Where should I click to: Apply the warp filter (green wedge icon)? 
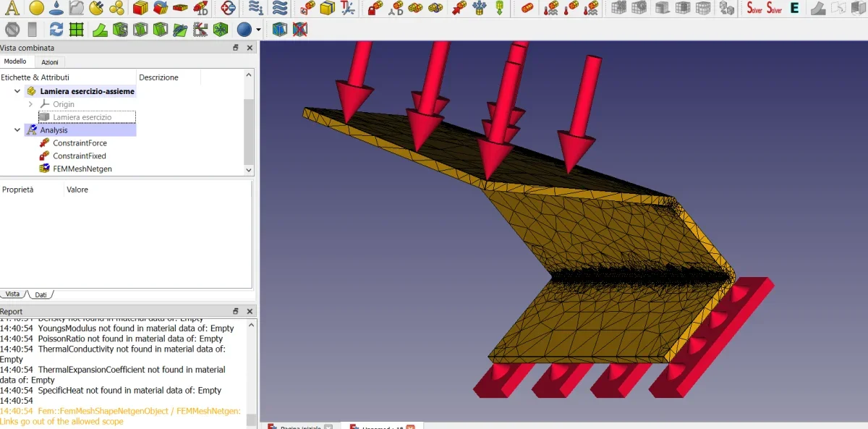(100, 30)
